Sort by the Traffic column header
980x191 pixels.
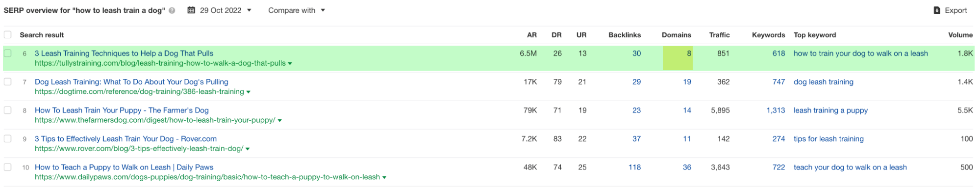point(719,35)
